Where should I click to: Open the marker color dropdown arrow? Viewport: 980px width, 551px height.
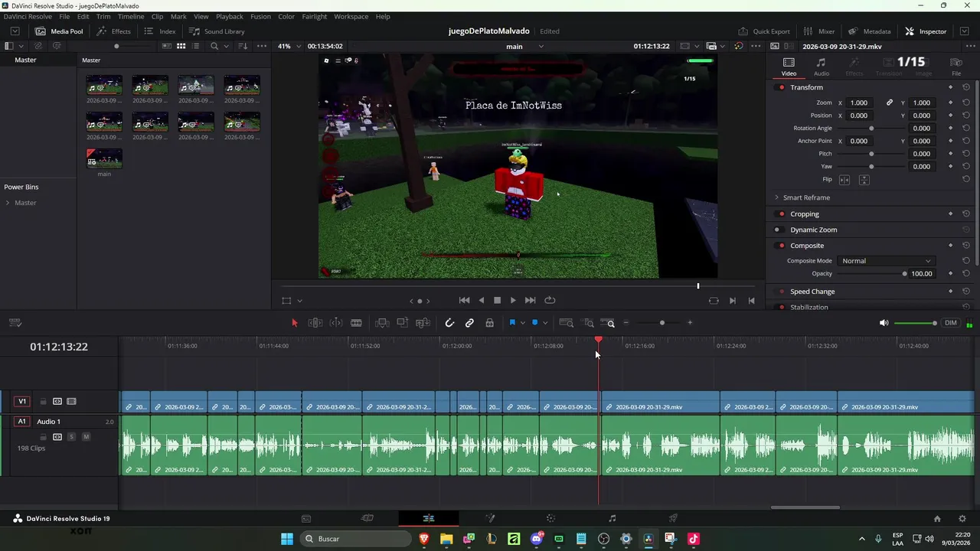tap(545, 323)
